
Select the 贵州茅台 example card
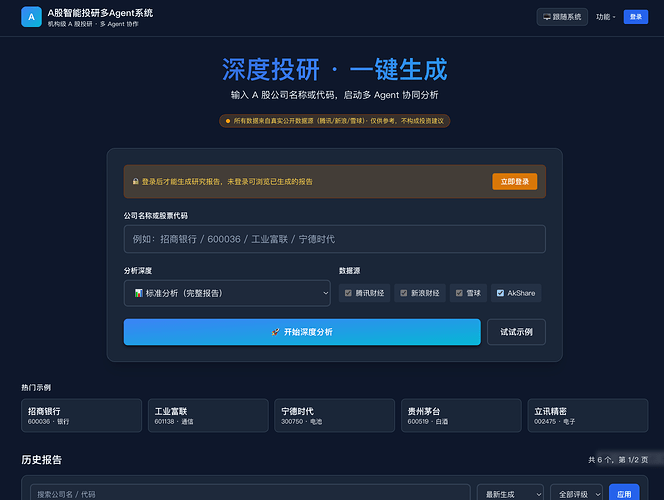pos(461,415)
